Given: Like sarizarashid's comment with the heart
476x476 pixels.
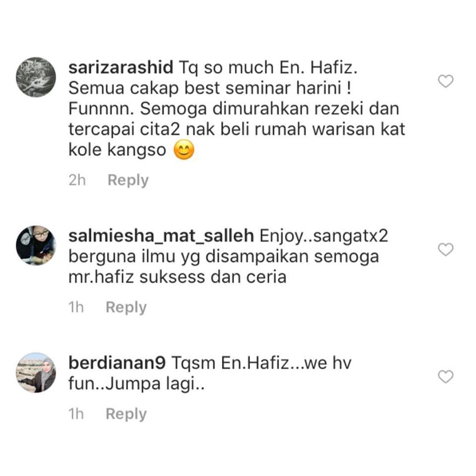Looking at the screenshot, I should [x=445, y=81].
